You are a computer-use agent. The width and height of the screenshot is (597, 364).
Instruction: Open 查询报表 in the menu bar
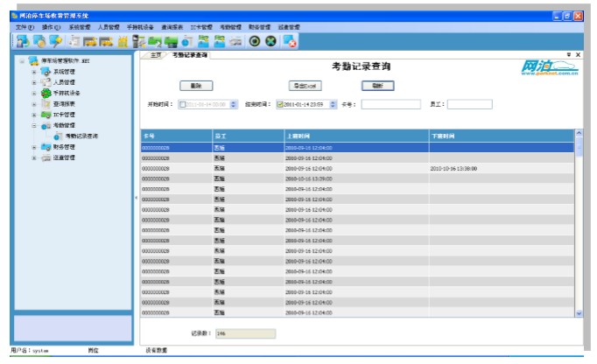(x=172, y=27)
